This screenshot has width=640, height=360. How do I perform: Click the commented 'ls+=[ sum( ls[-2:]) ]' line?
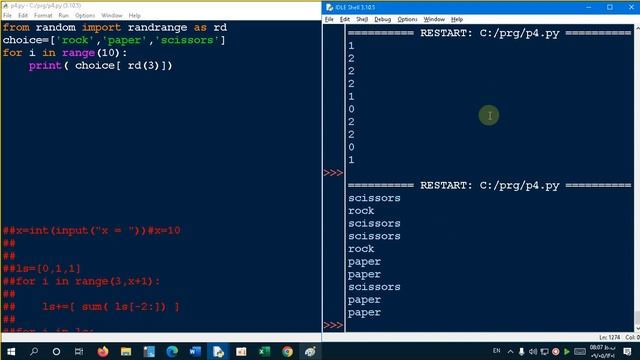pos(91,307)
